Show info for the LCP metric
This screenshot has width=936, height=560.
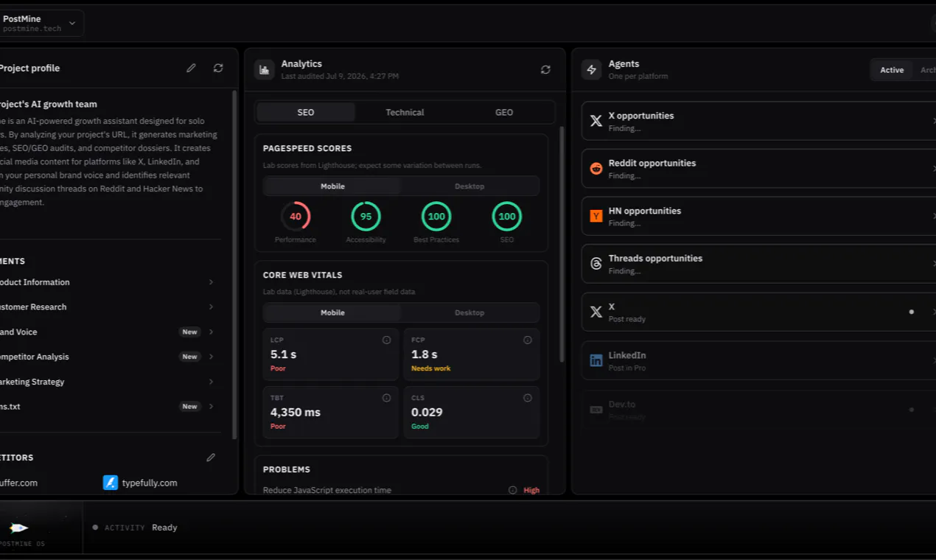pyautogui.click(x=386, y=340)
